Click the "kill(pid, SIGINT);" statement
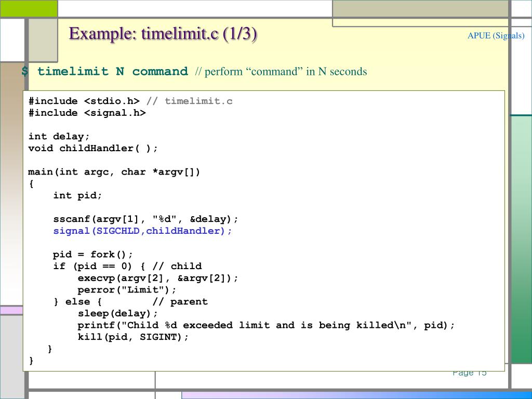 coord(134,337)
